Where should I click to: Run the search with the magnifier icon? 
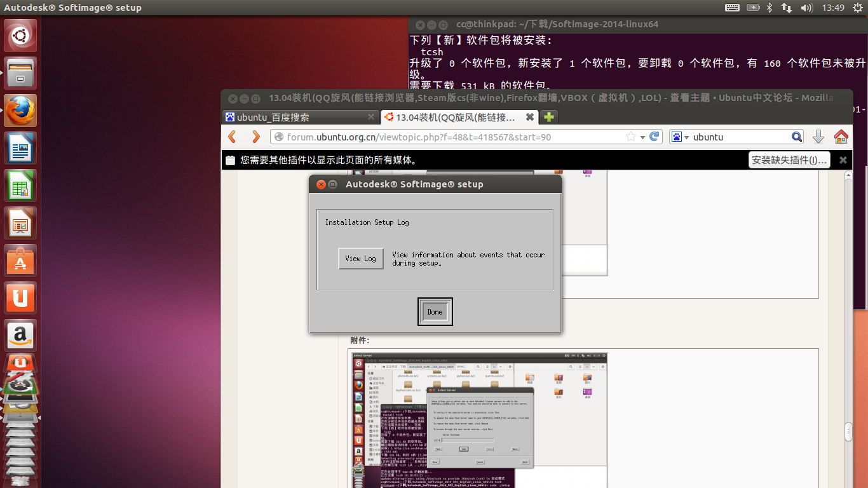coord(797,137)
